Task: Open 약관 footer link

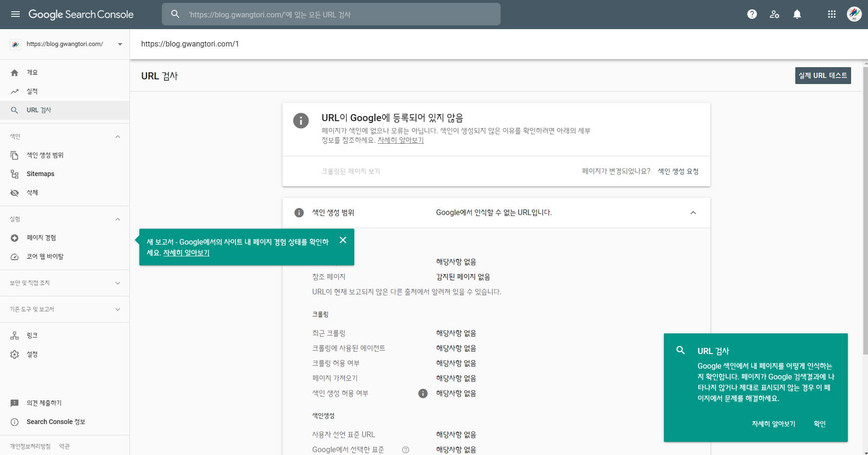Action: coord(64,447)
